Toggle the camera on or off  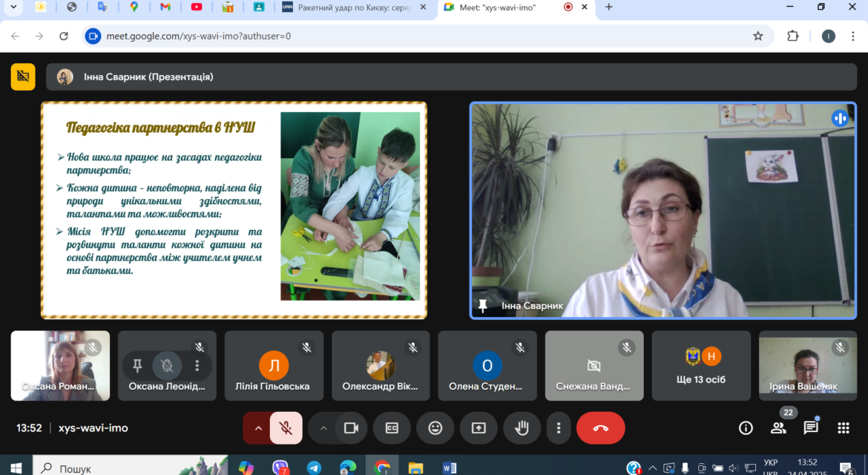pyautogui.click(x=351, y=428)
